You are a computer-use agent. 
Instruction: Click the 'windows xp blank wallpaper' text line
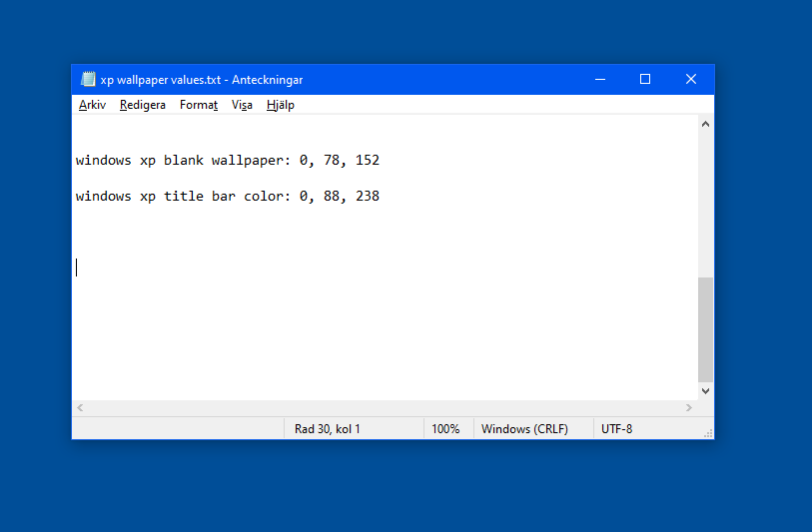[x=228, y=161]
